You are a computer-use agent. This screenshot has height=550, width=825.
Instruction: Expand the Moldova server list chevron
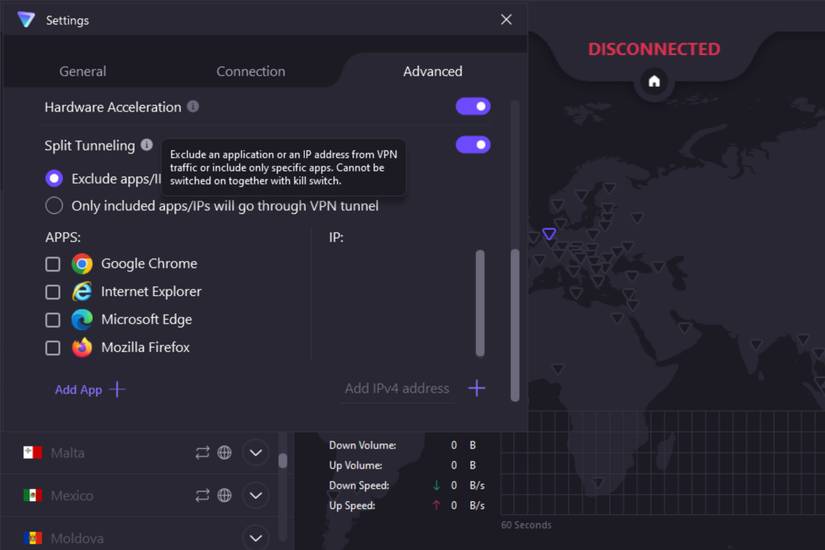[x=256, y=538]
